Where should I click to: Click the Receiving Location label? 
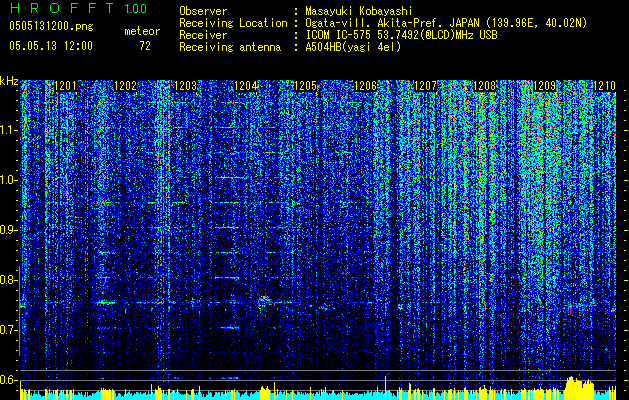pos(233,23)
